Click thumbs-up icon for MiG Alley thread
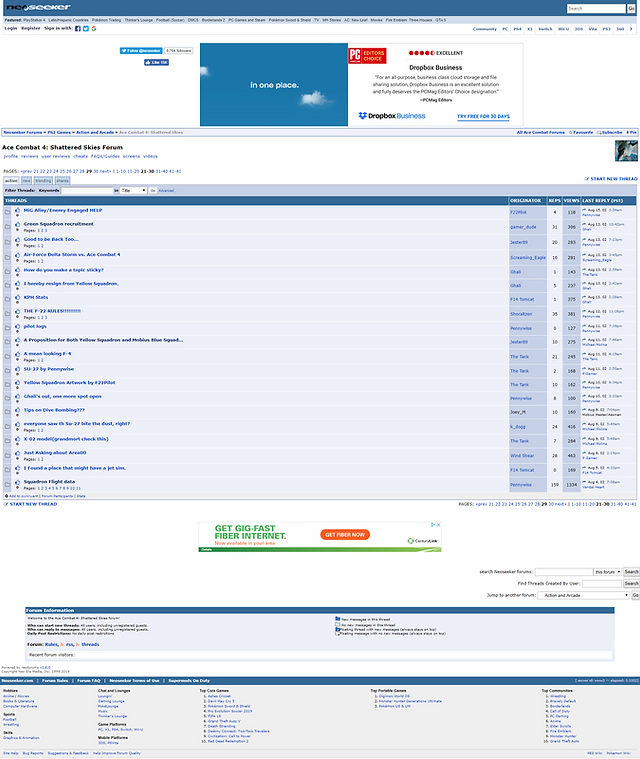640x759 pixels. [17, 210]
